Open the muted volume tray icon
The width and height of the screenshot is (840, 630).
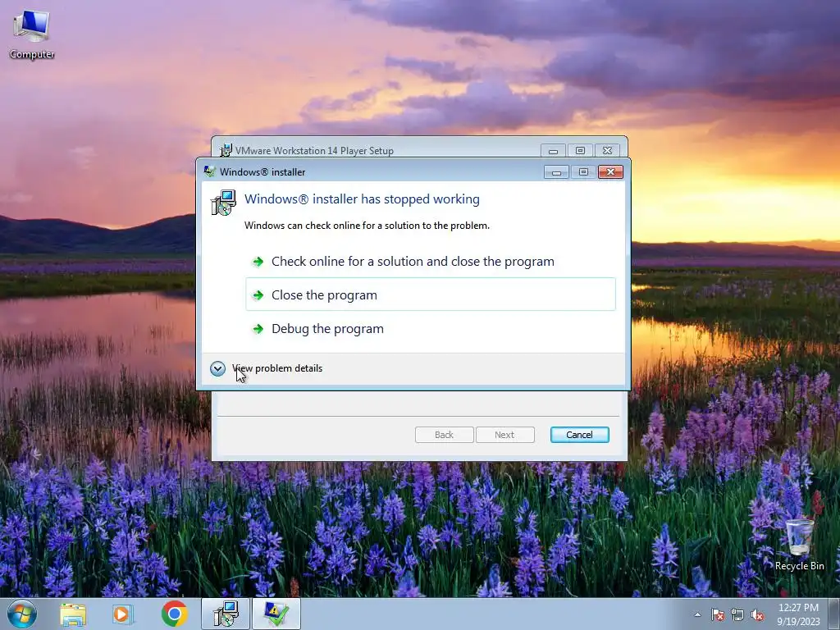(x=757, y=614)
